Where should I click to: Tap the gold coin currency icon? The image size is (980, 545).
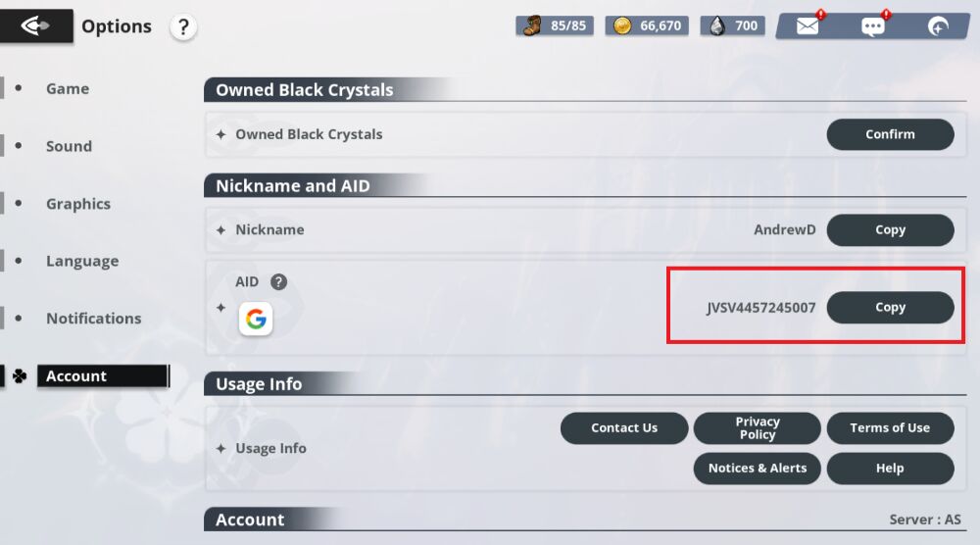[621, 25]
